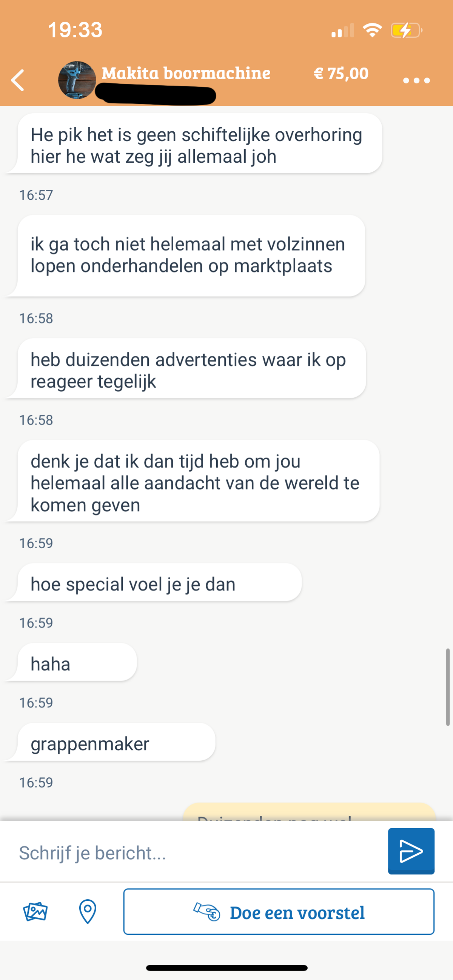The height and width of the screenshot is (980, 453).
Task: Click the Doe een voorstel button
Action: click(279, 912)
